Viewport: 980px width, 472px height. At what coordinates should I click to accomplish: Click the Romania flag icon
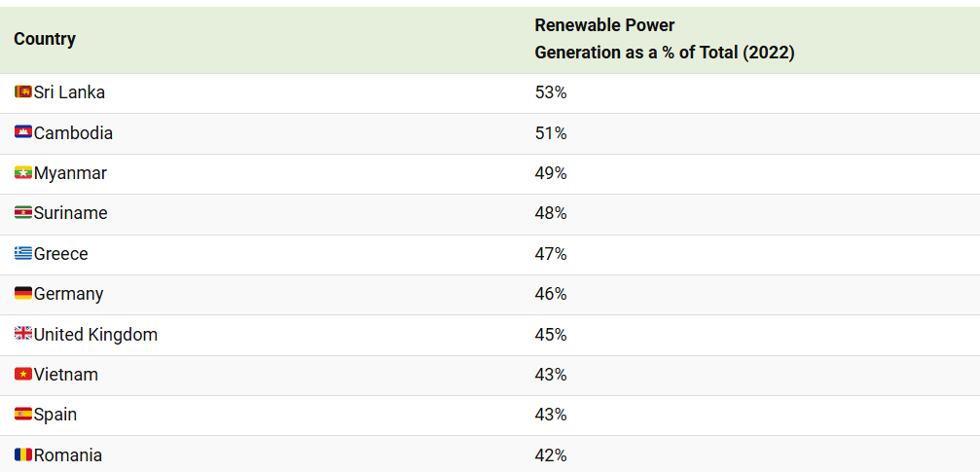pos(23,455)
